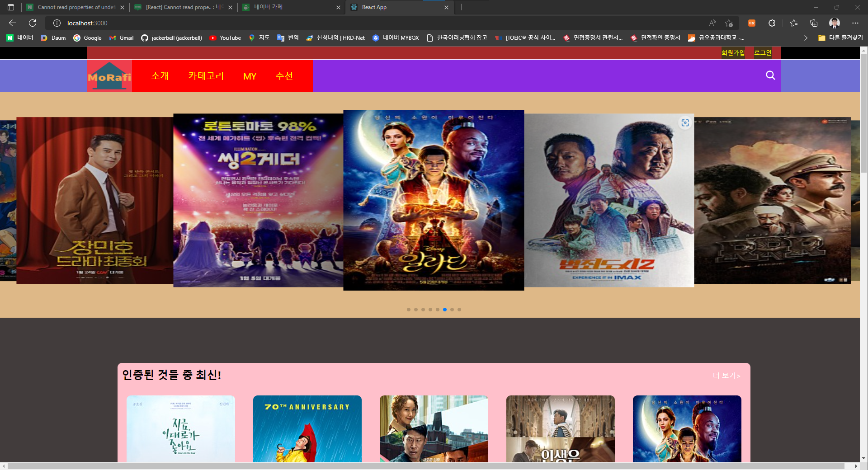Viewport: 868px width, 470px height.
Task: Click 범죄도시2 poster in carousel
Action: click(609, 200)
